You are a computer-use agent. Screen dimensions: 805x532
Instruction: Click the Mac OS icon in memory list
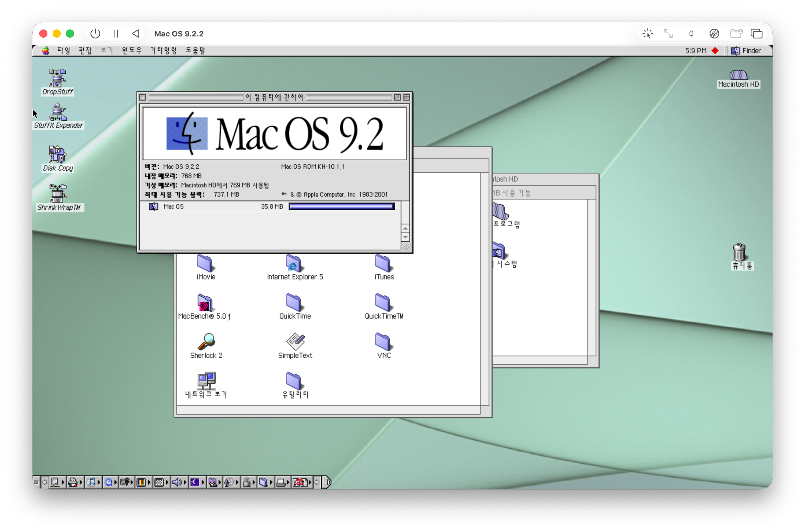153,206
